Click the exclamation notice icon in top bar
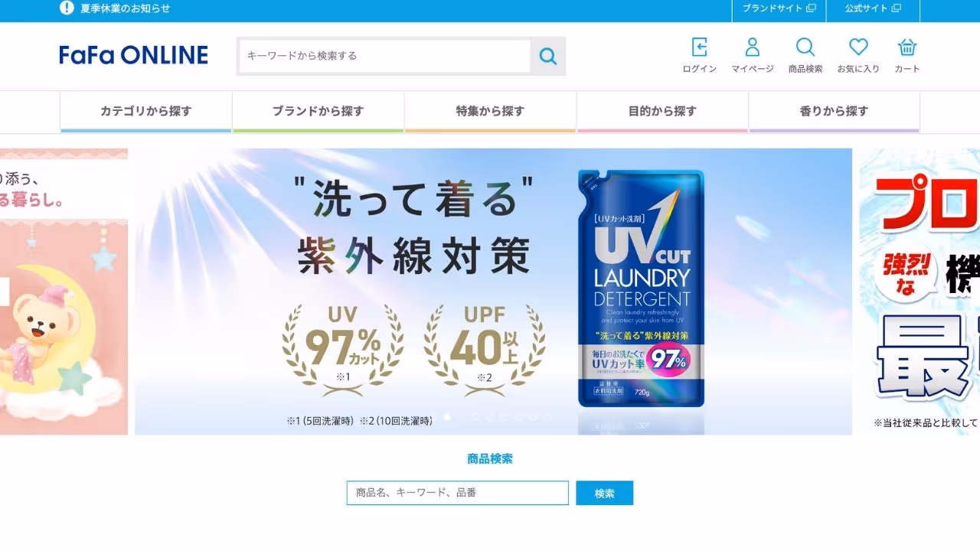980x551 pixels. click(67, 8)
